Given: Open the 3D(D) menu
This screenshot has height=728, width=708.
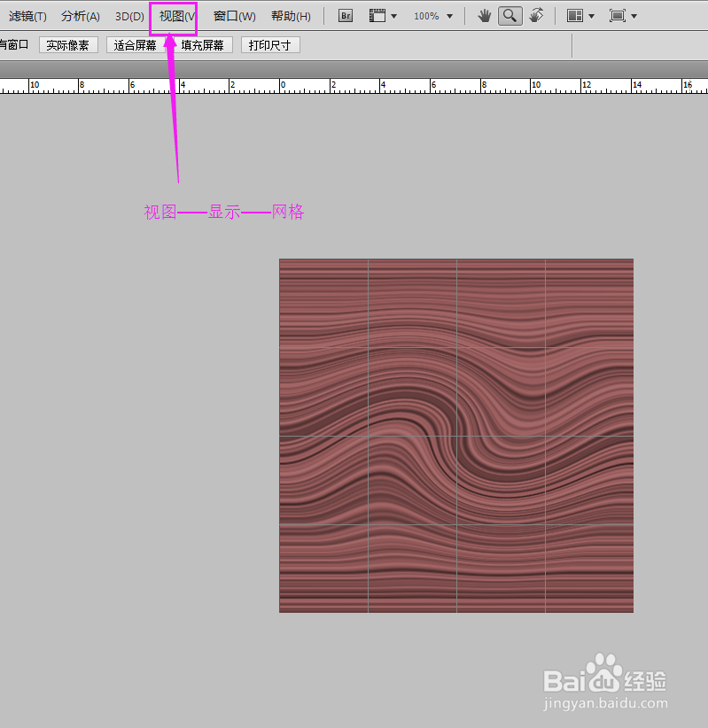Looking at the screenshot, I should coord(129,17).
